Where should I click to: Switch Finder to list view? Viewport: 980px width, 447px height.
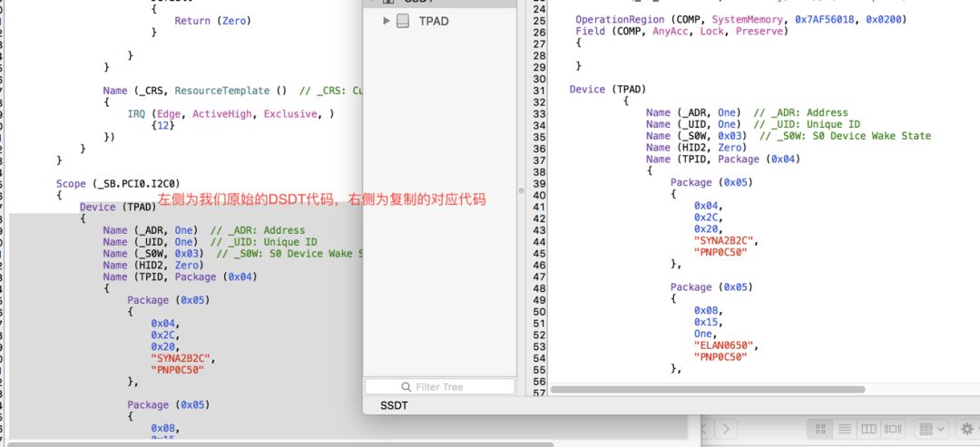[844, 428]
